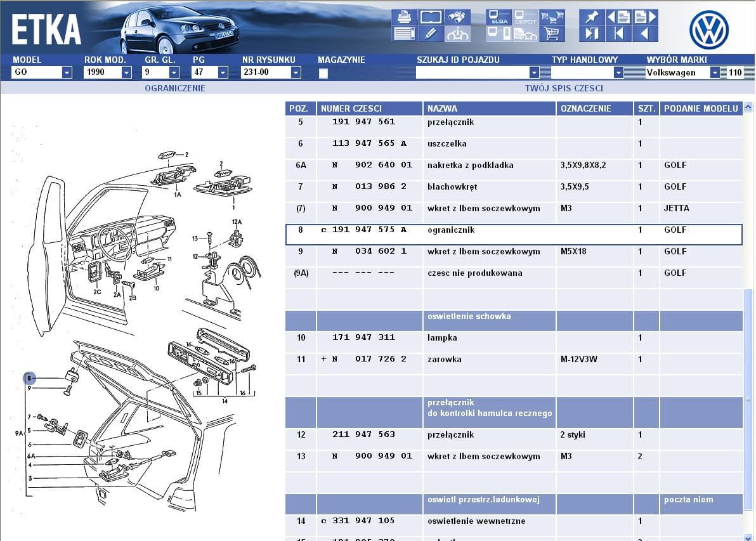
Task: Click the SZT. column header
Action: click(x=646, y=108)
